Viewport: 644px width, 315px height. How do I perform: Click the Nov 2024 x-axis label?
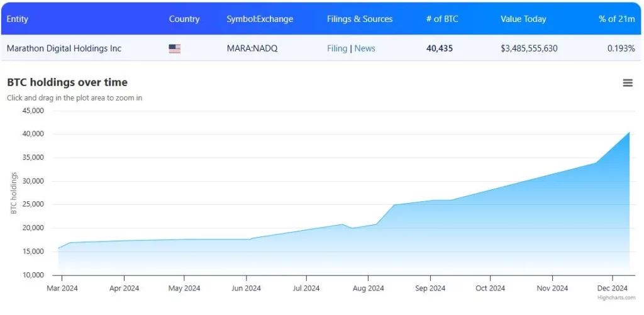pyautogui.click(x=552, y=289)
